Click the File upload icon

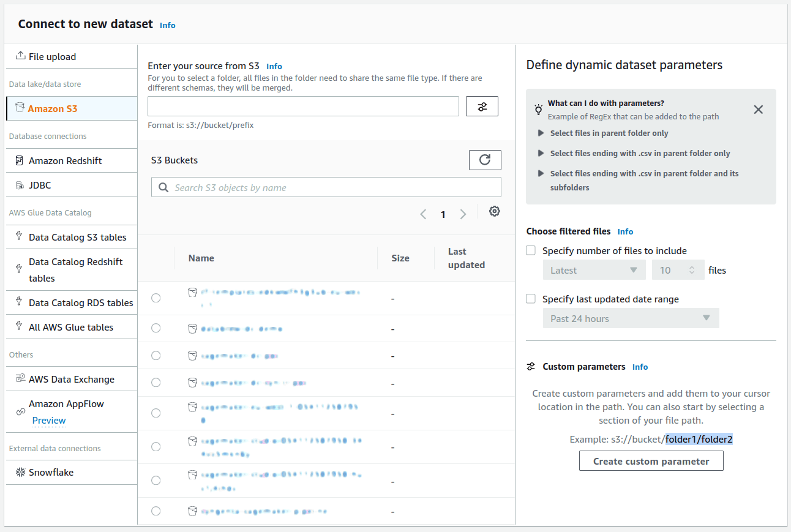tap(19, 56)
